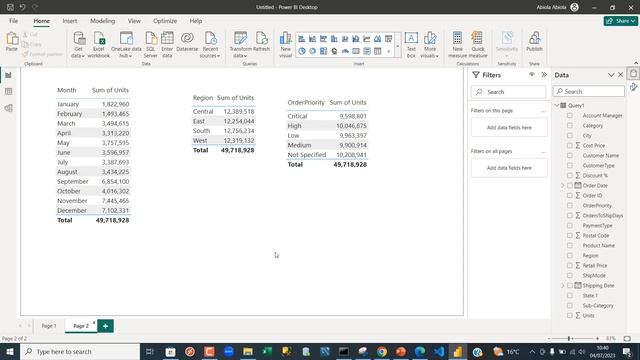This screenshot has width=640, height=360.
Task: Adjust the zoom slider in status bar
Action: (569, 338)
